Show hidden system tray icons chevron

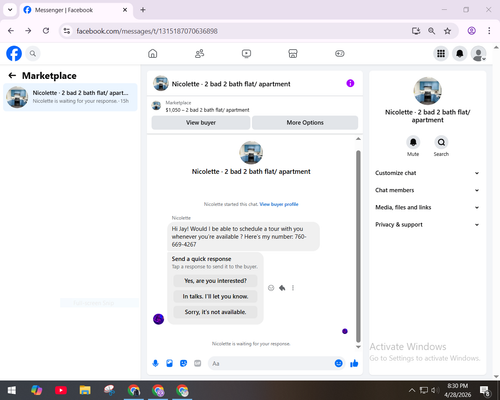[412, 390]
